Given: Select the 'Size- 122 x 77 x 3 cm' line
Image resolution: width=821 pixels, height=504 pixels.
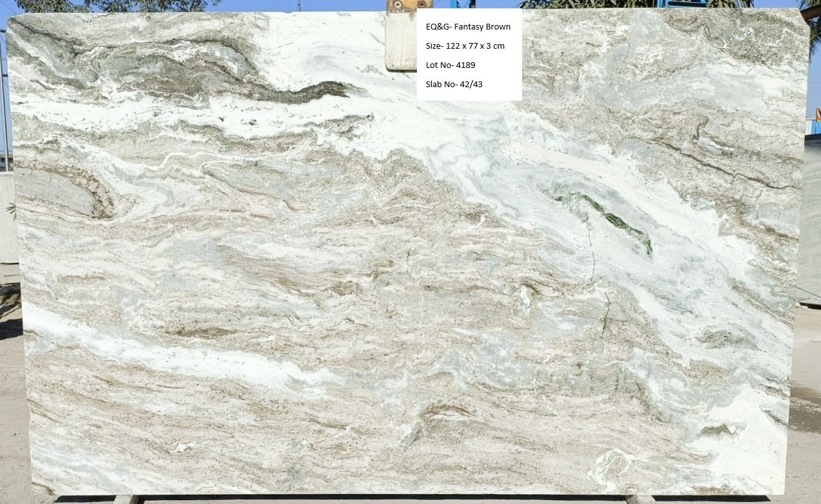Looking at the screenshot, I should (465, 46).
